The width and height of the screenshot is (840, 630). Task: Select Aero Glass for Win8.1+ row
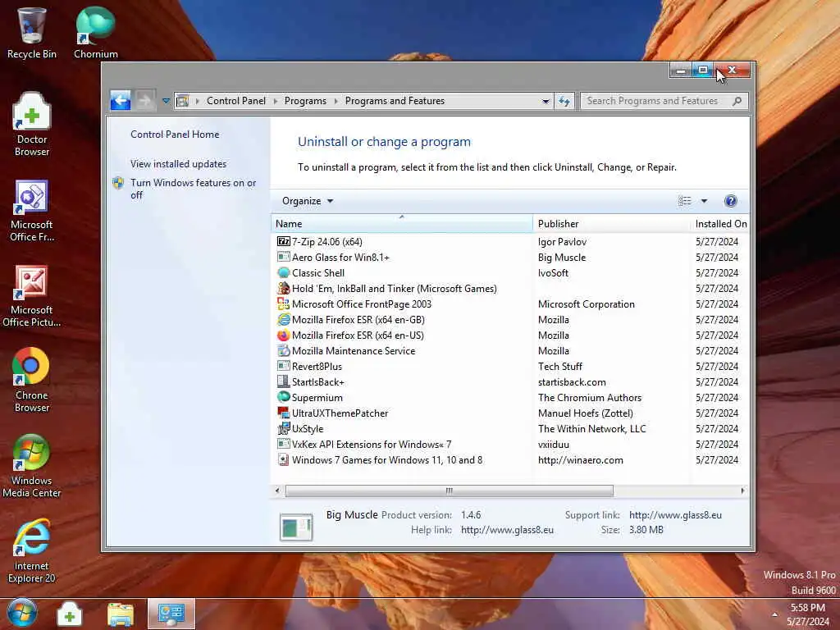510,257
